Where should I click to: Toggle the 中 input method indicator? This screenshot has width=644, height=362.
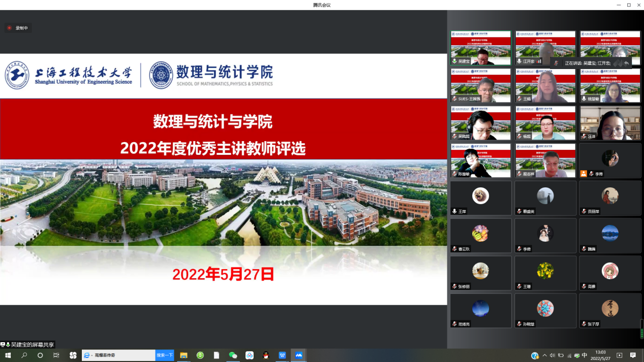point(585,355)
